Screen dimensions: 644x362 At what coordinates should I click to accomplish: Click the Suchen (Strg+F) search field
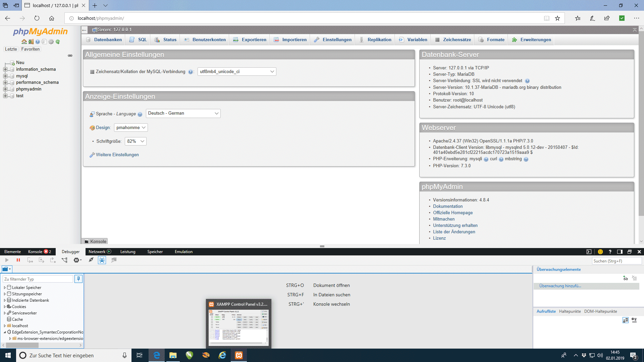click(617, 261)
